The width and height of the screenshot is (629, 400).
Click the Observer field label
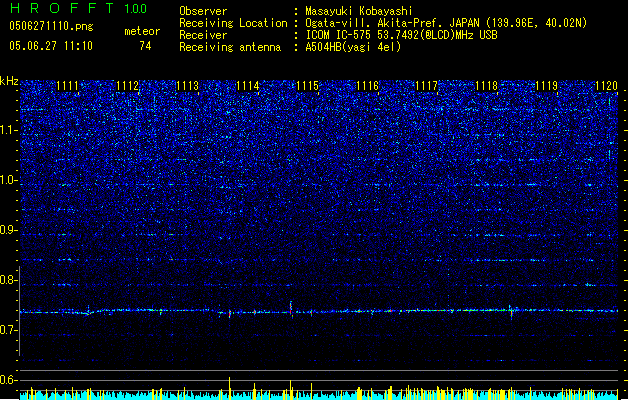[x=203, y=11]
